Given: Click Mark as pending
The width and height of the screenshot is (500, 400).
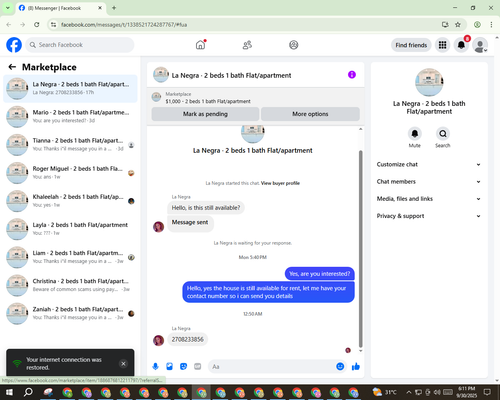Looking at the screenshot, I should pos(205,114).
